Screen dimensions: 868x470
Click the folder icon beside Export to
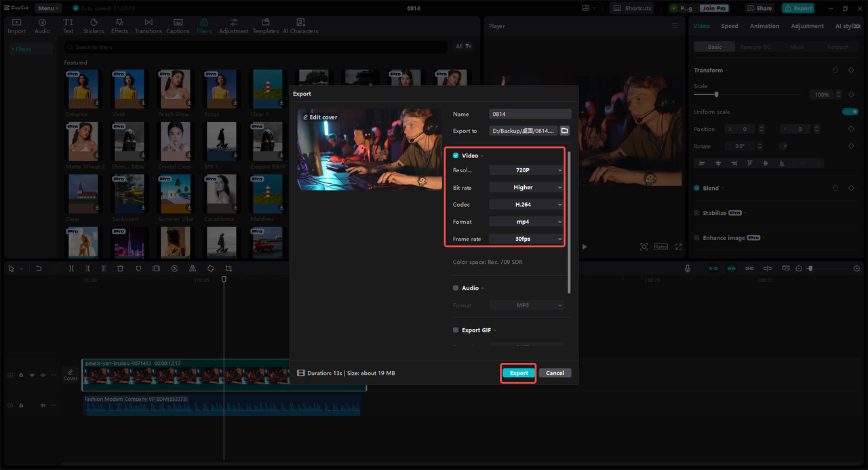point(564,131)
